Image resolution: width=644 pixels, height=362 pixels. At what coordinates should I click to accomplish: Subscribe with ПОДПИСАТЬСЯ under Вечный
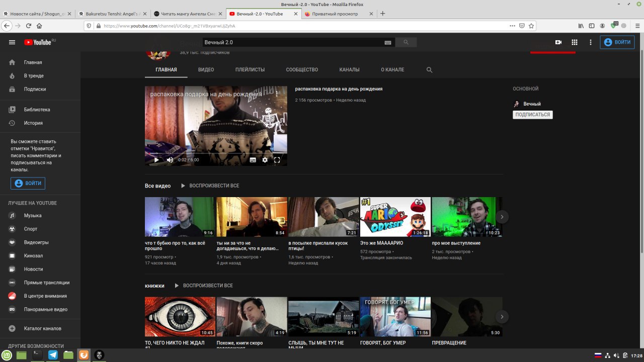pos(533,115)
